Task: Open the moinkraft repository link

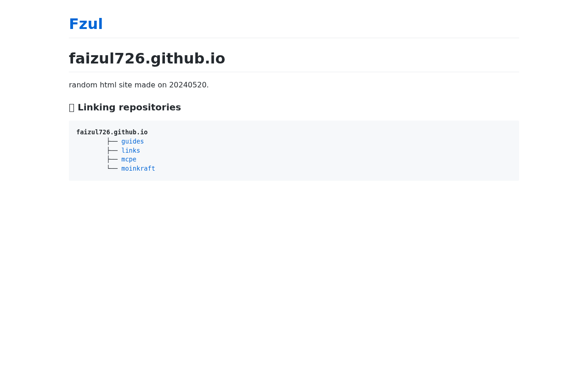Action: click(138, 168)
